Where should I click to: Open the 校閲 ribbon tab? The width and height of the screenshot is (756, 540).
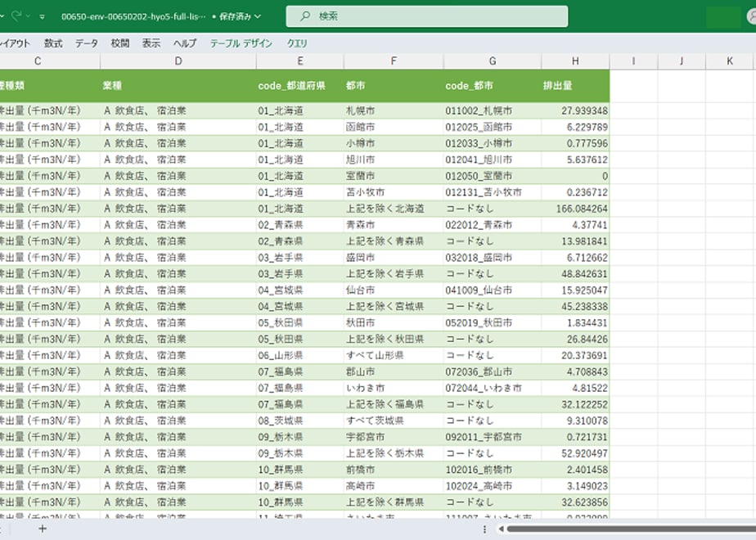point(120,43)
